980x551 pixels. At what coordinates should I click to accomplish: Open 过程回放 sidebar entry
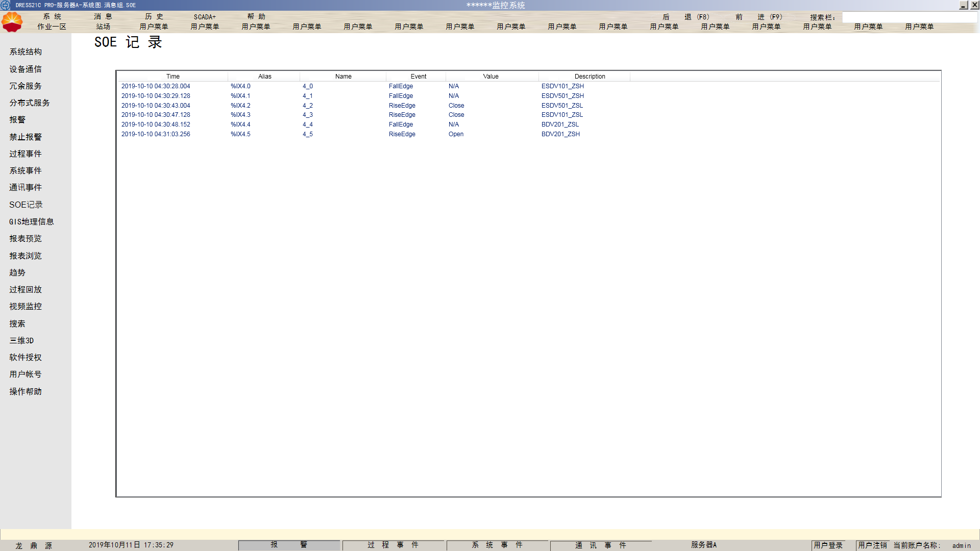[x=26, y=289]
